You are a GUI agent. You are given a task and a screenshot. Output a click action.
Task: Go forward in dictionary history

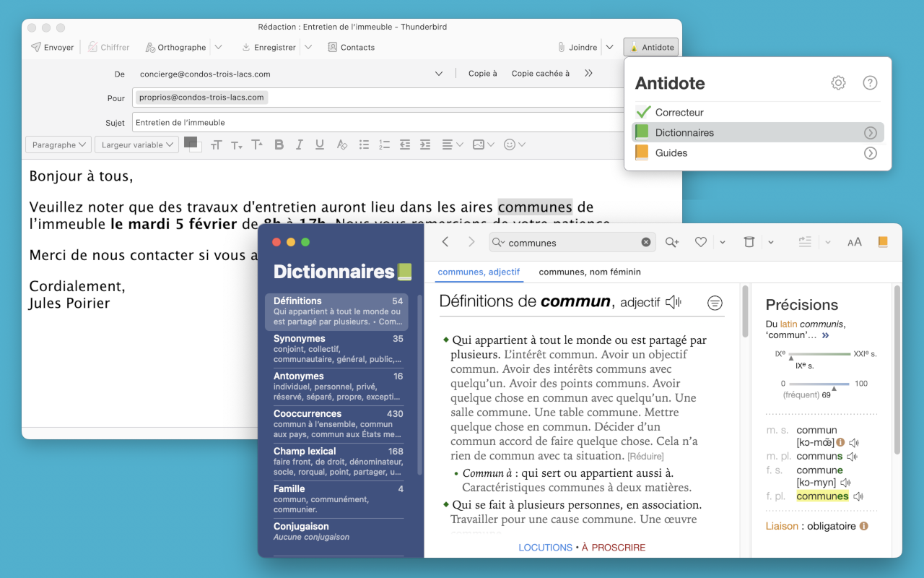pos(471,242)
